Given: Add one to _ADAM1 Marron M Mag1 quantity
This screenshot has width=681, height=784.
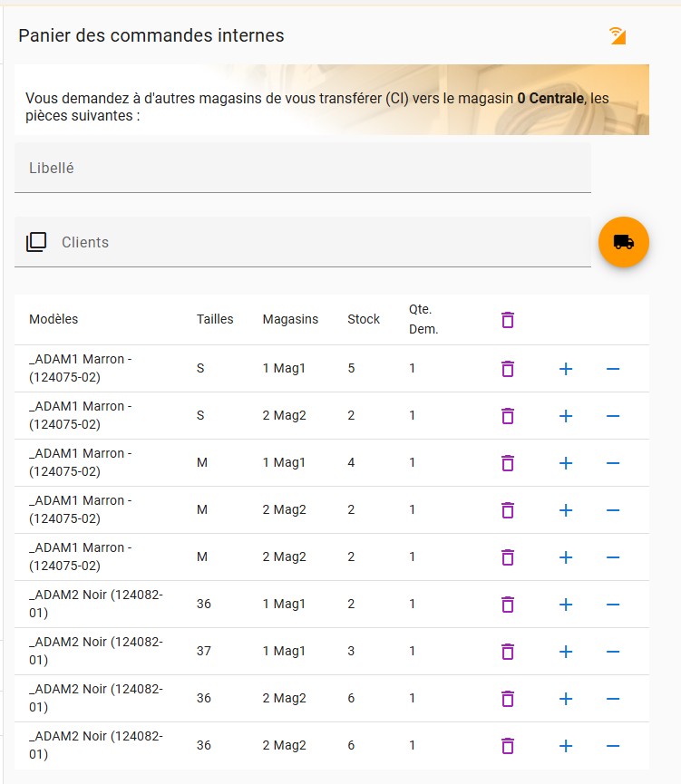Looking at the screenshot, I should [x=566, y=462].
